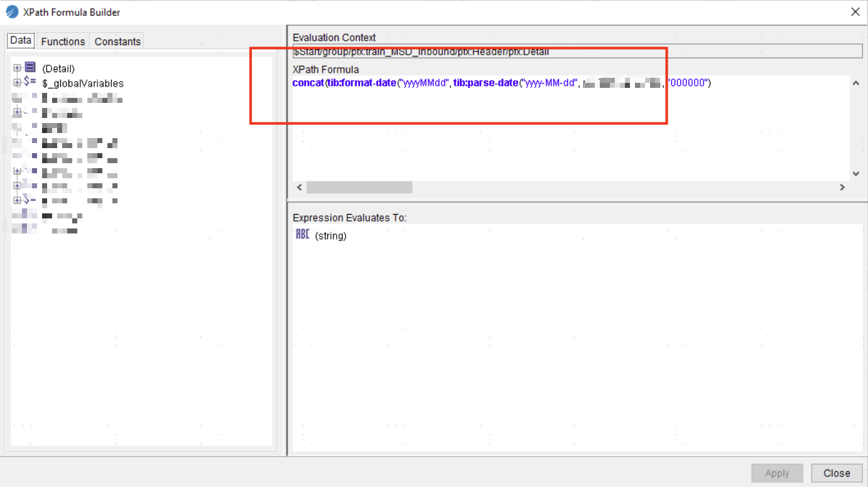868x487 pixels.
Task: Select the Data tab
Action: (x=20, y=40)
